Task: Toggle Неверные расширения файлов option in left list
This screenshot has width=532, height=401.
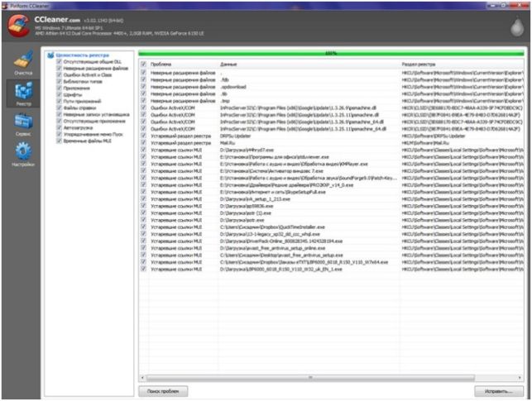Action: tap(59, 68)
